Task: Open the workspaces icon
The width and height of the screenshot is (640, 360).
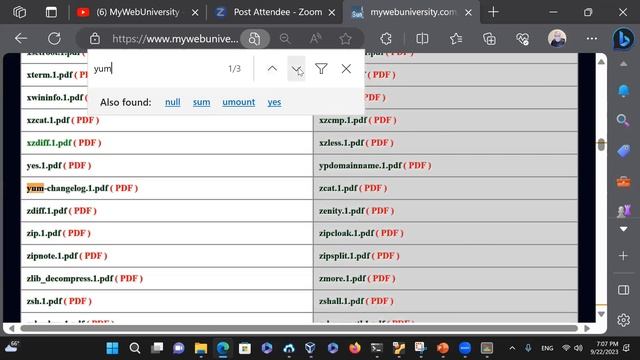Action: (x=20, y=12)
